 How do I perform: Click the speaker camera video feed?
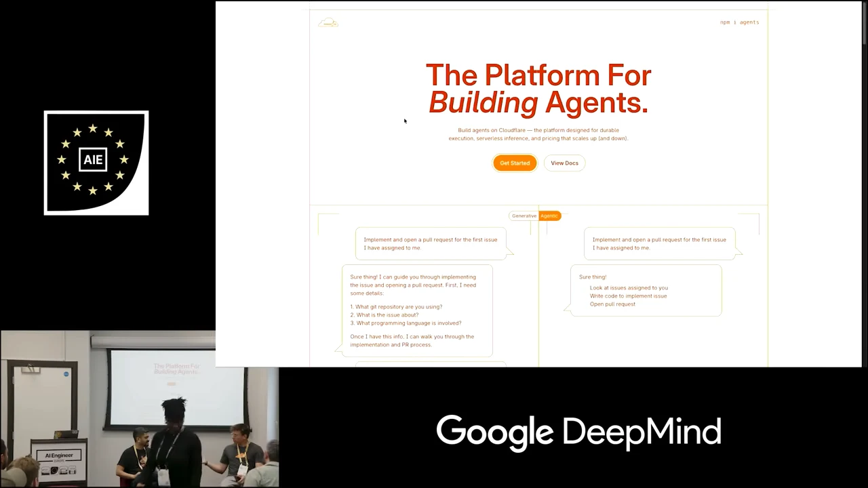coord(139,409)
